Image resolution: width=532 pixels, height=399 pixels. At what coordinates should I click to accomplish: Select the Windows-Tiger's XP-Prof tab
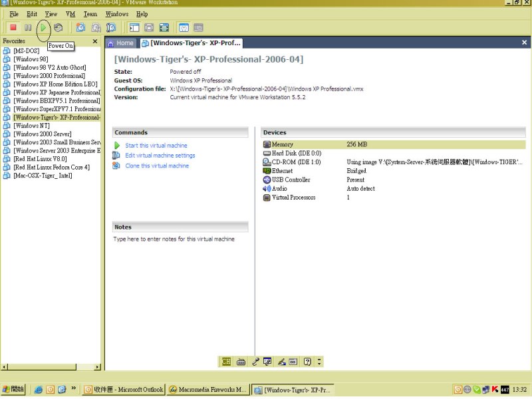[x=192, y=43]
